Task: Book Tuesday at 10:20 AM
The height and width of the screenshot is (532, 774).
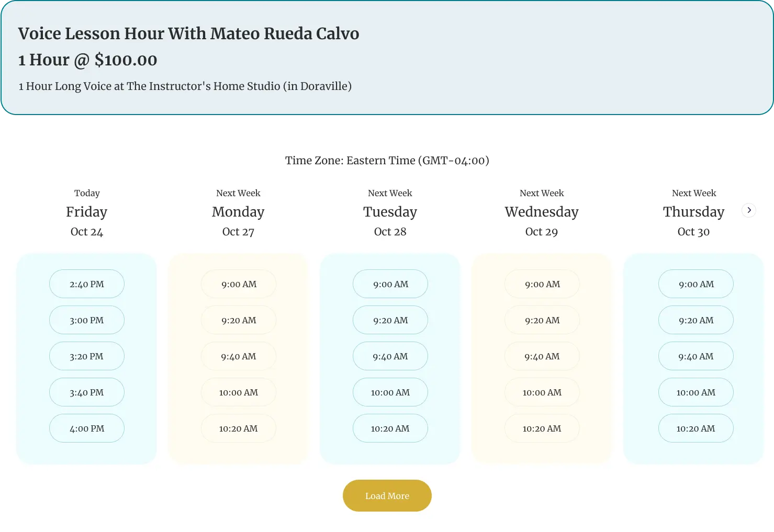Action: (x=390, y=428)
